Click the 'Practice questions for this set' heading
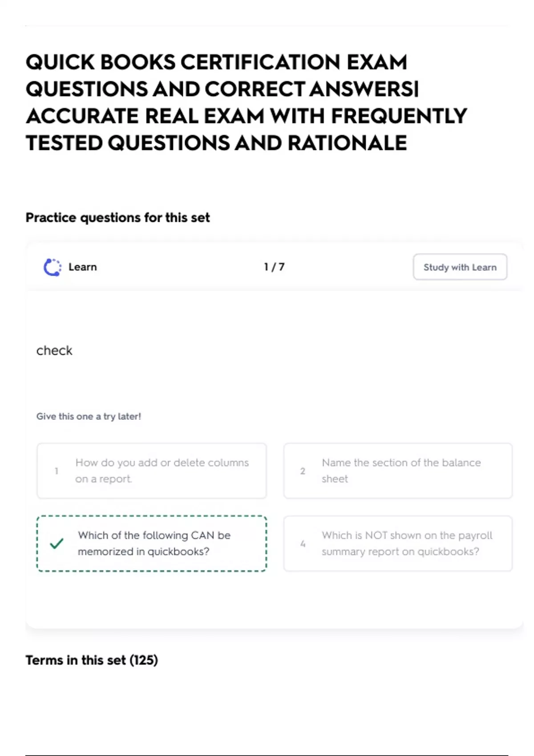The image size is (534, 756). tap(117, 217)
